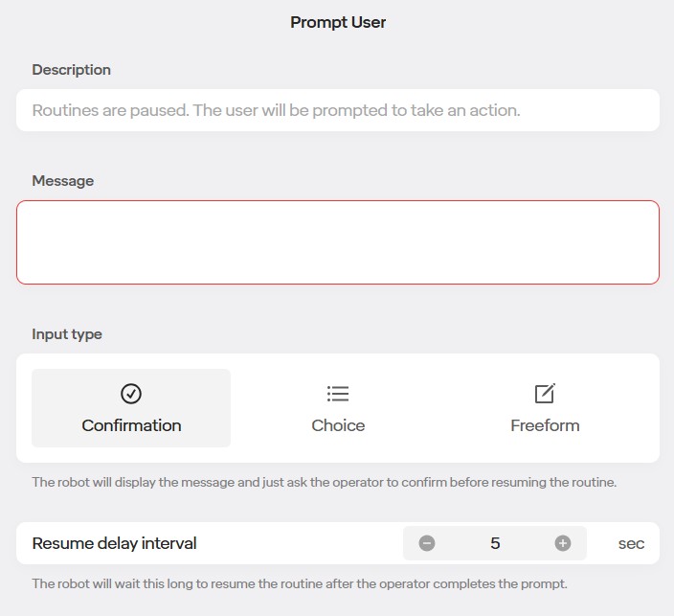
Task: Choose the Choice input type label
Action: coord(338,425)
